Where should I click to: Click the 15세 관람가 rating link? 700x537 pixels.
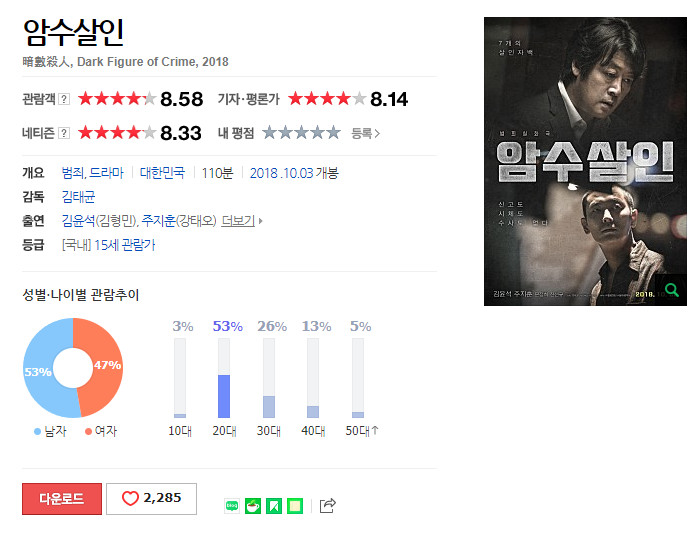125,245
